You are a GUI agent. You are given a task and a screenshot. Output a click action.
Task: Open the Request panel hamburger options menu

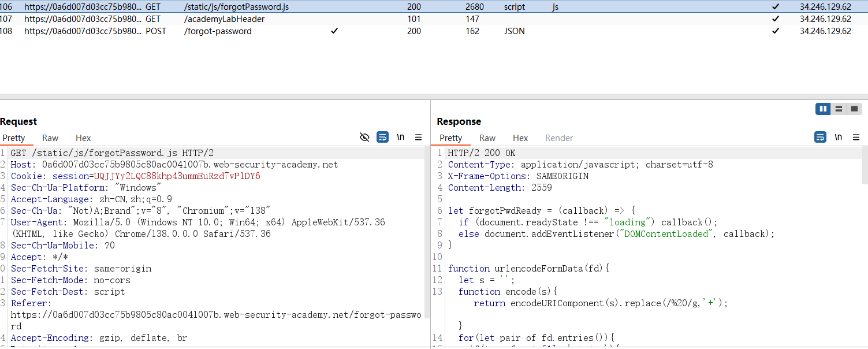419,138
